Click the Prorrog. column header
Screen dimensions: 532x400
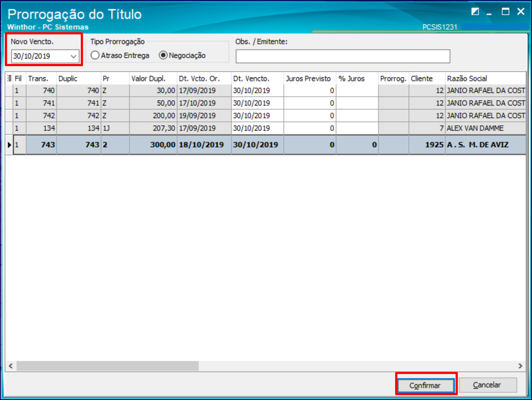point(393,79)
